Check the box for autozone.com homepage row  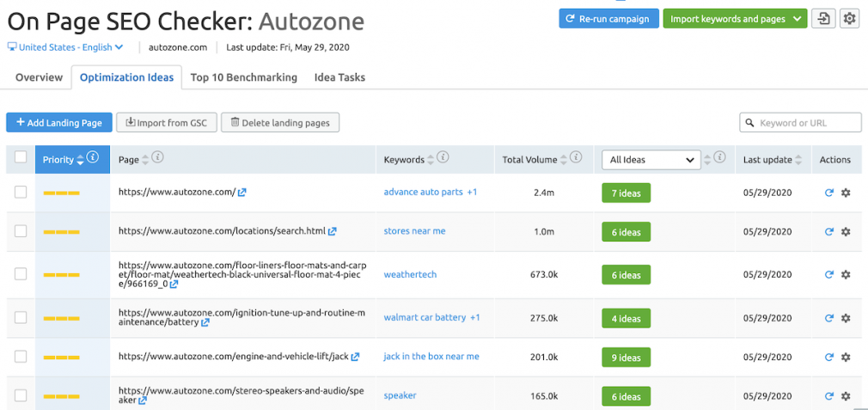point(21,192)
